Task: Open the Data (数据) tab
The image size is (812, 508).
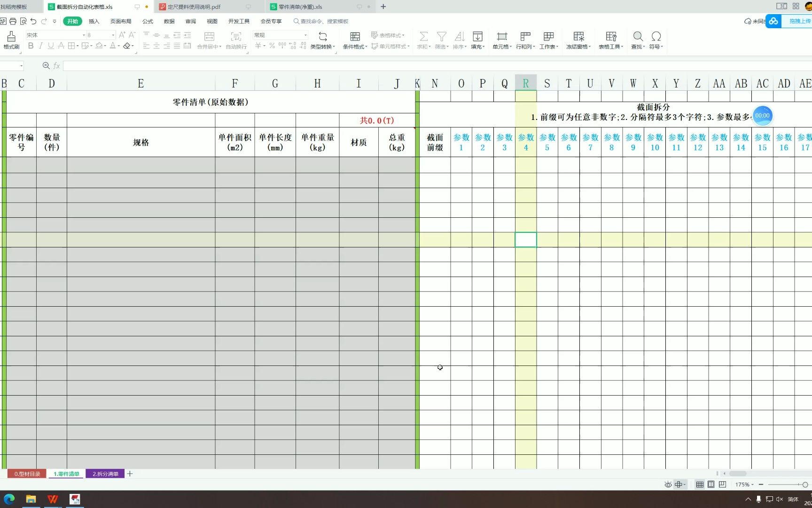Action: 169,21
